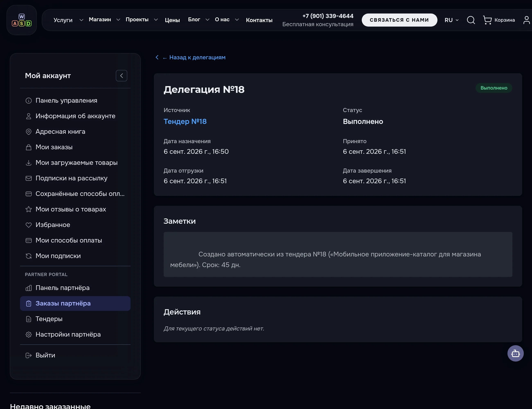Open the shopping cart icon
The height and width of the screenshot is (409, 532).
coord(487,20)
